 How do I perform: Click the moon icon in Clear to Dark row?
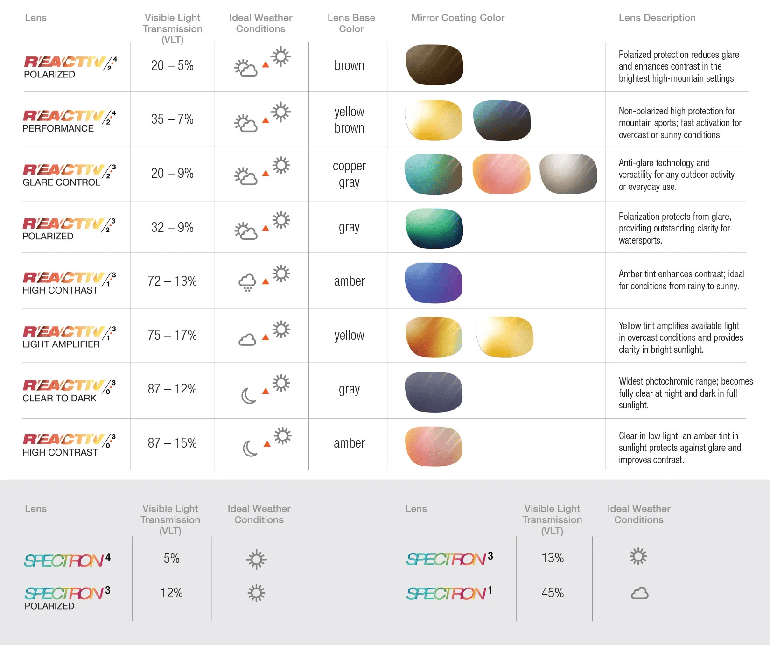point(249,395)
